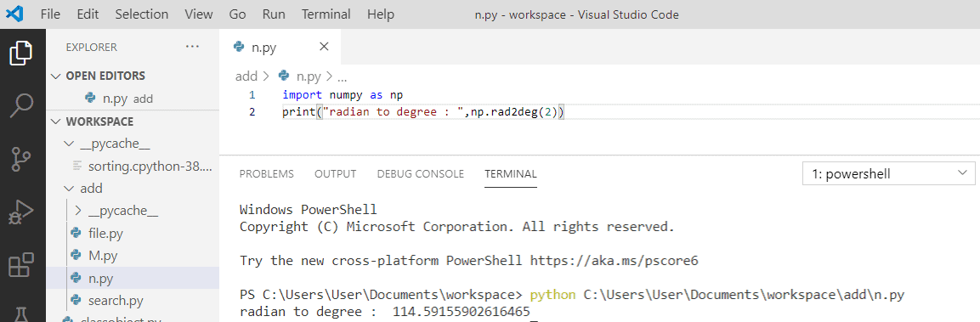Switch to the Problems panel tab

267,174
